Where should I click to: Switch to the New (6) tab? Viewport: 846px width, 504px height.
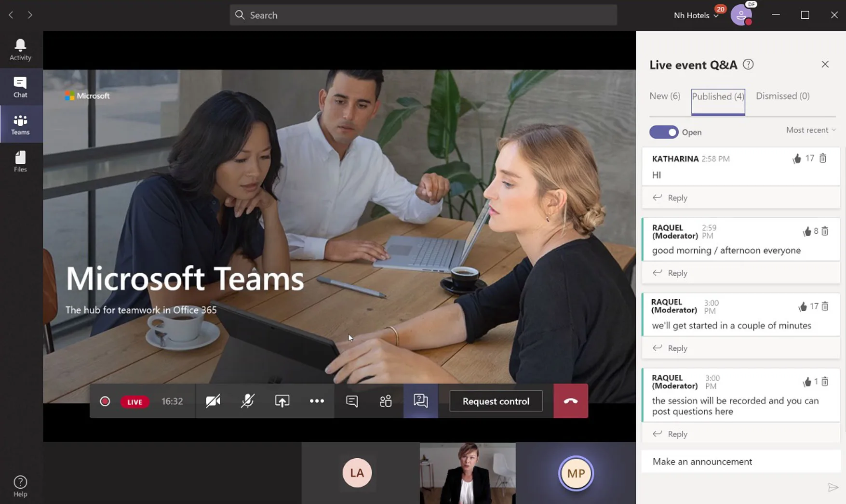pos(665,96)
